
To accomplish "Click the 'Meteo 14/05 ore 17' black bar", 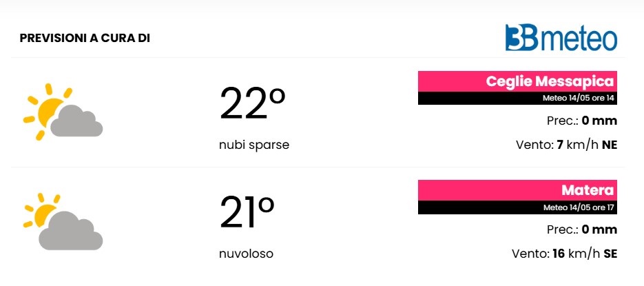I will pyautogui.click(x=517, y=207).
